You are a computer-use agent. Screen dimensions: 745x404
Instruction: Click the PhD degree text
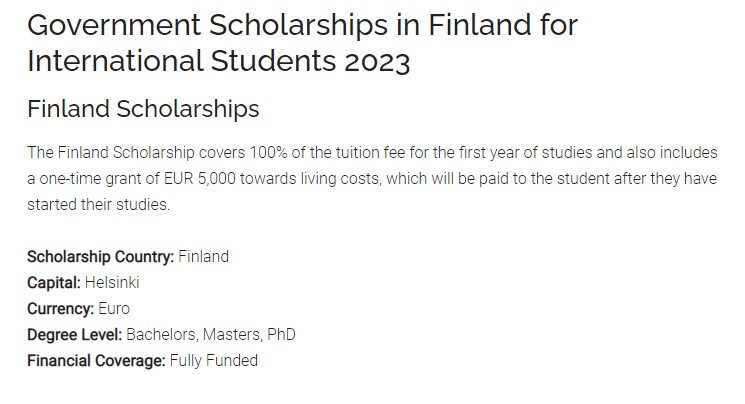coord(281,335)
